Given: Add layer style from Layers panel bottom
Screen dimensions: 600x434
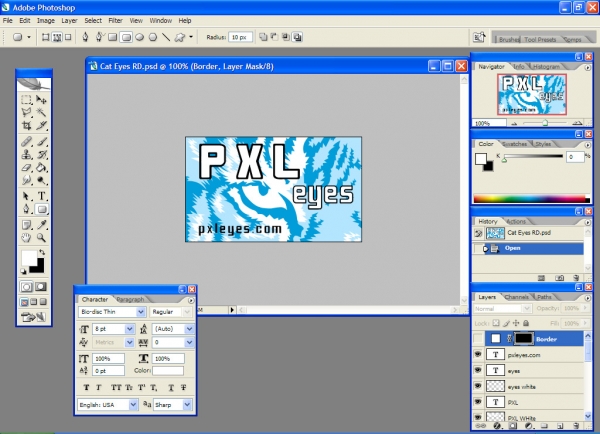Looking at the screenshot, I should [497, 426].
